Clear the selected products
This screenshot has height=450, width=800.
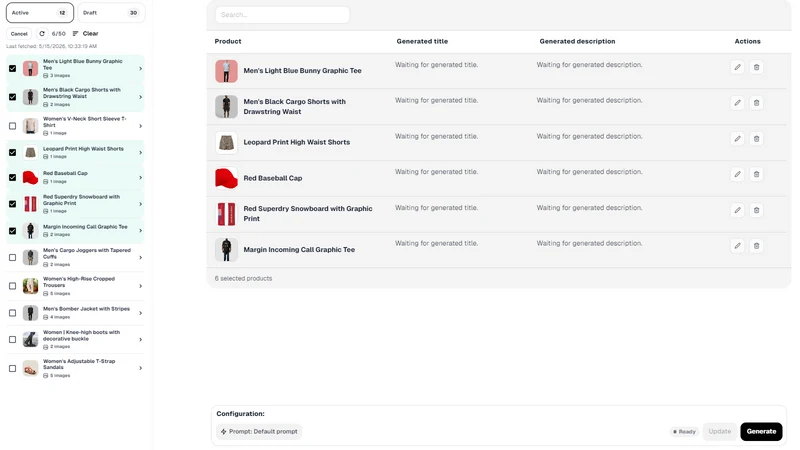[x=90, y=34]
